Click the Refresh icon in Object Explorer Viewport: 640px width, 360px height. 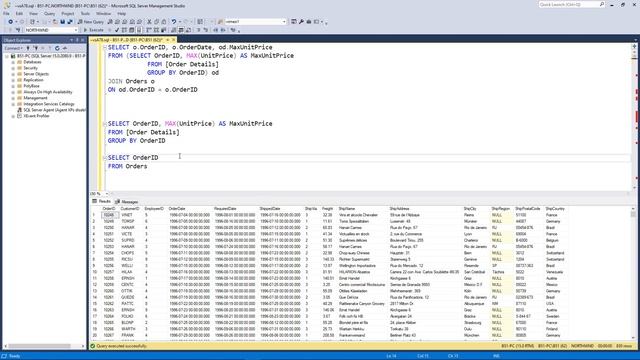click(57, 48)
